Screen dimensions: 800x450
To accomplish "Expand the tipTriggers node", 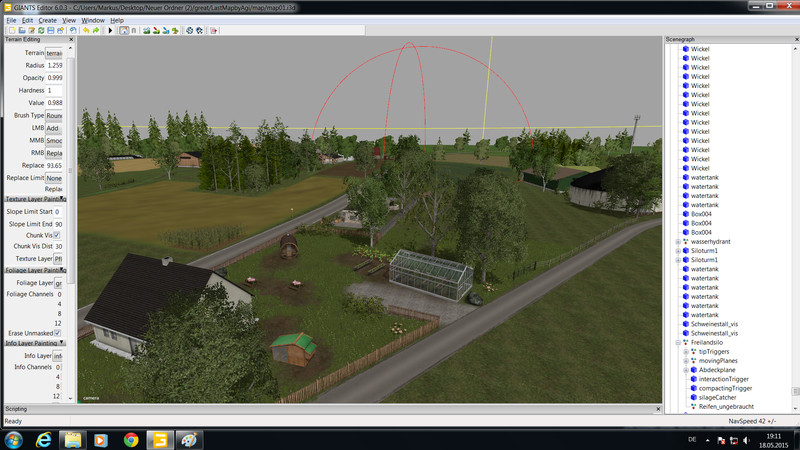I will [x=686, y=352].
